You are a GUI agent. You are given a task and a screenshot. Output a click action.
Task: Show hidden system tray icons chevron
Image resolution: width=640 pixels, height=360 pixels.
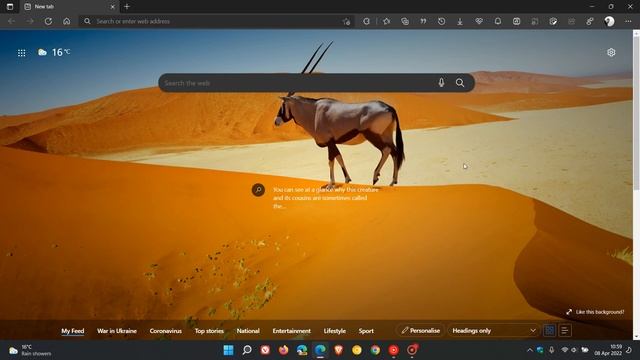pyautogui.click(x=530, y=350)
